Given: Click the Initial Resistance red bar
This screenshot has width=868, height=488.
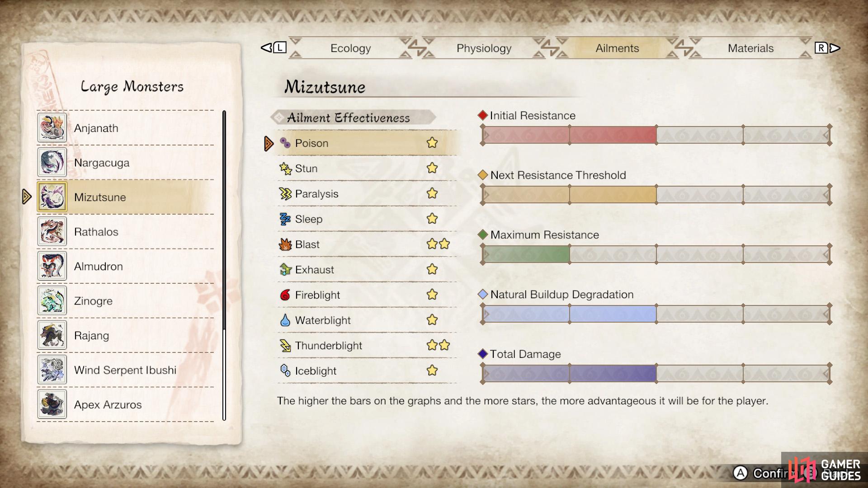Looking at the screenshot, I should [x=570, y=135].
